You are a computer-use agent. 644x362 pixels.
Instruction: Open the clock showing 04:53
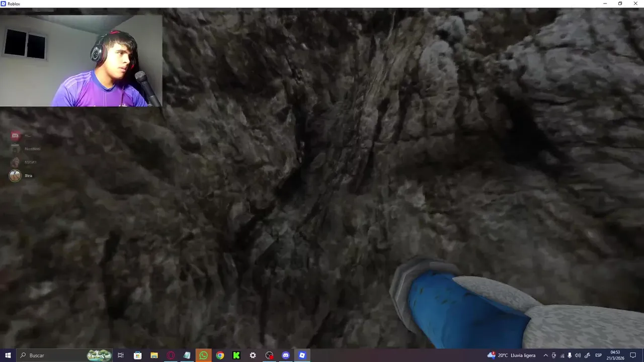(x=615, y=355)
